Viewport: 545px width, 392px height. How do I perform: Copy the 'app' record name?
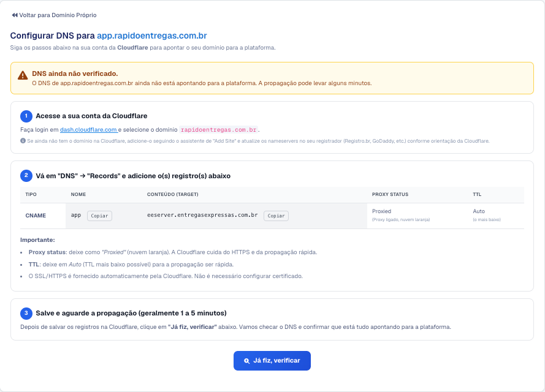(99, 216)
